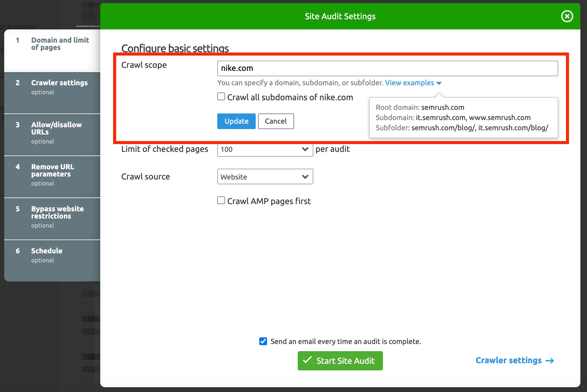Click the per audit label text
This screenshot has width=587, height=392.
coord(333,149)
